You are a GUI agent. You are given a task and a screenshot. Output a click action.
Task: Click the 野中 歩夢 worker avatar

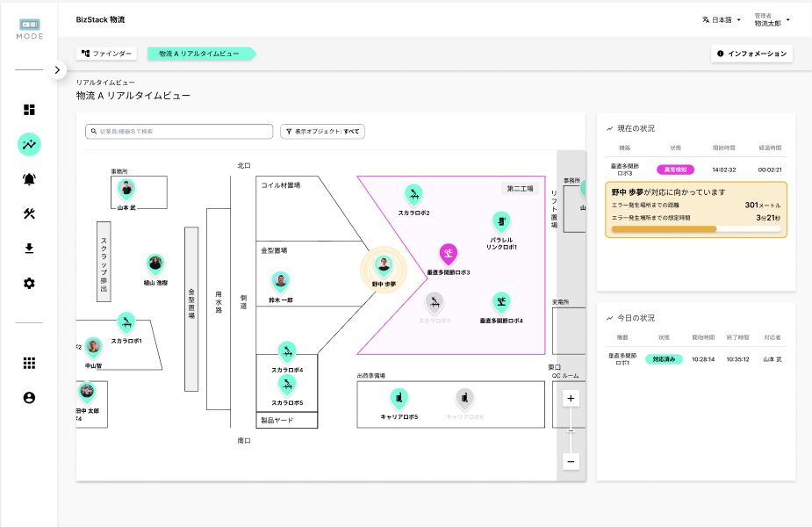(384, 264)
